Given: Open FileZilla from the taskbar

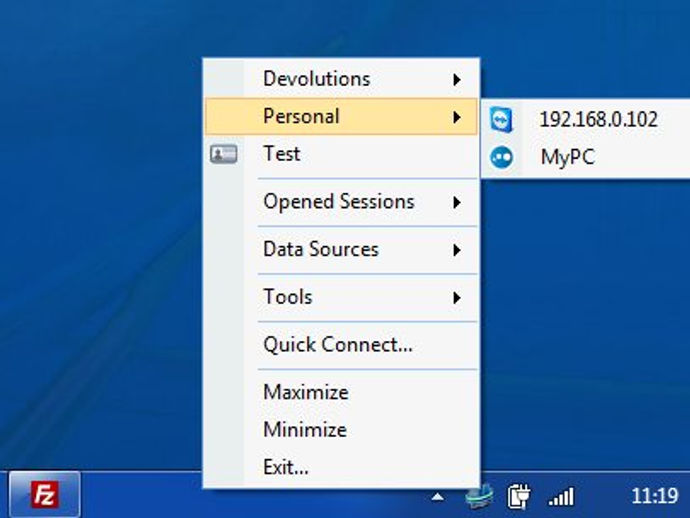Looking at the screenshot, I should coord(44,495).
